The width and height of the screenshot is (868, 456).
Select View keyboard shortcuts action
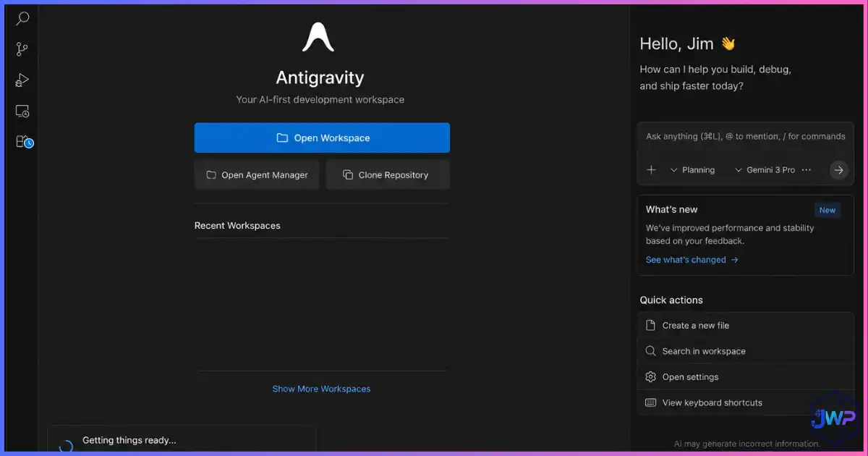click(x=746, y=402)
